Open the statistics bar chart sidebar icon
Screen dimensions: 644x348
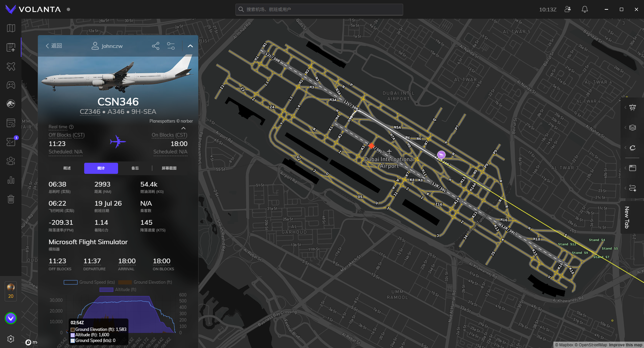click(x=11, y=180)
